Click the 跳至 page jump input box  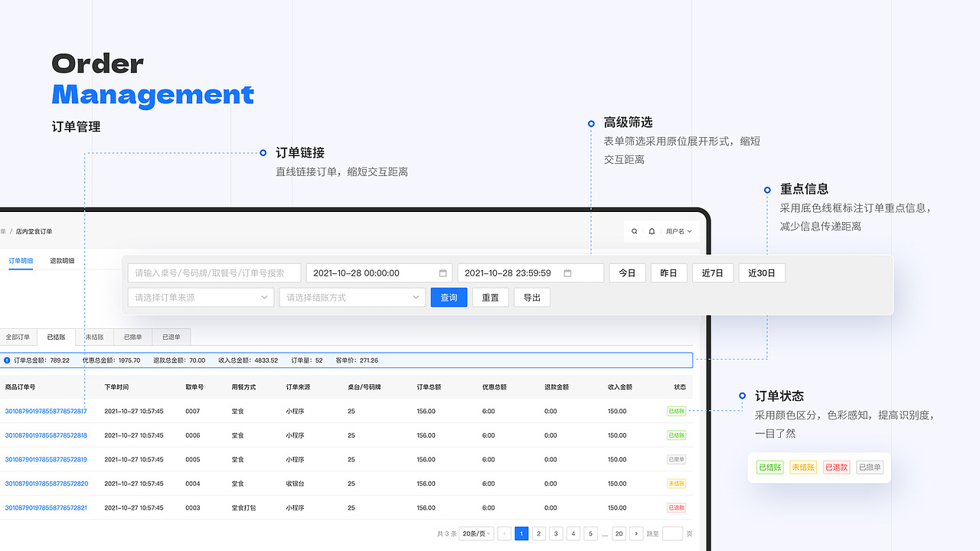tap(672, 533)
